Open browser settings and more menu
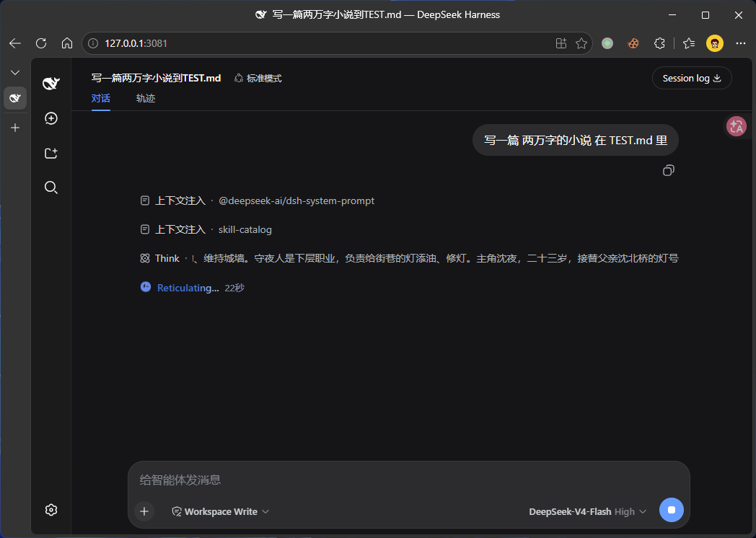Viewport: 756px width, 538px height. (x=741, y=43)
